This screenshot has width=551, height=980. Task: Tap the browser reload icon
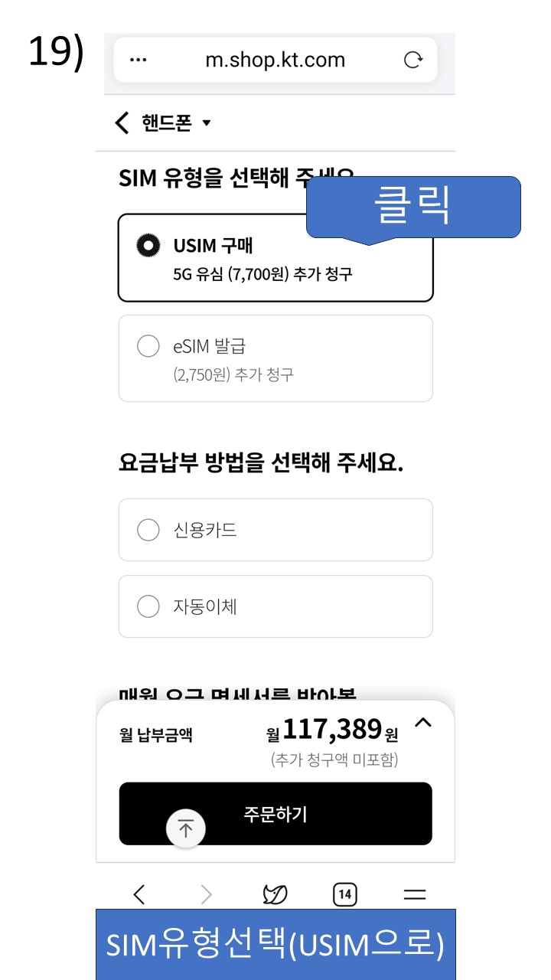[x=413, y=60]
